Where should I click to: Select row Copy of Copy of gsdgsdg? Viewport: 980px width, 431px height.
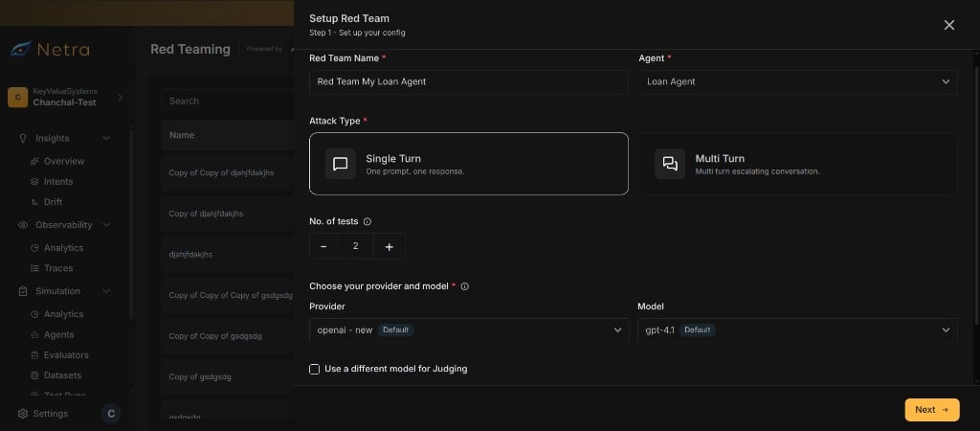pyautogui.click(x=228, y=336)
